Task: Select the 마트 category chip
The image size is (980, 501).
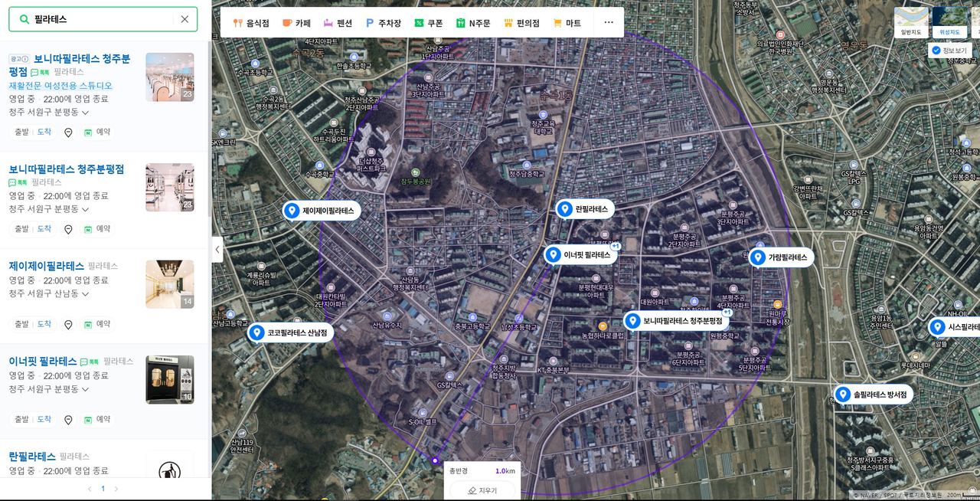Action: coord(567,23)
